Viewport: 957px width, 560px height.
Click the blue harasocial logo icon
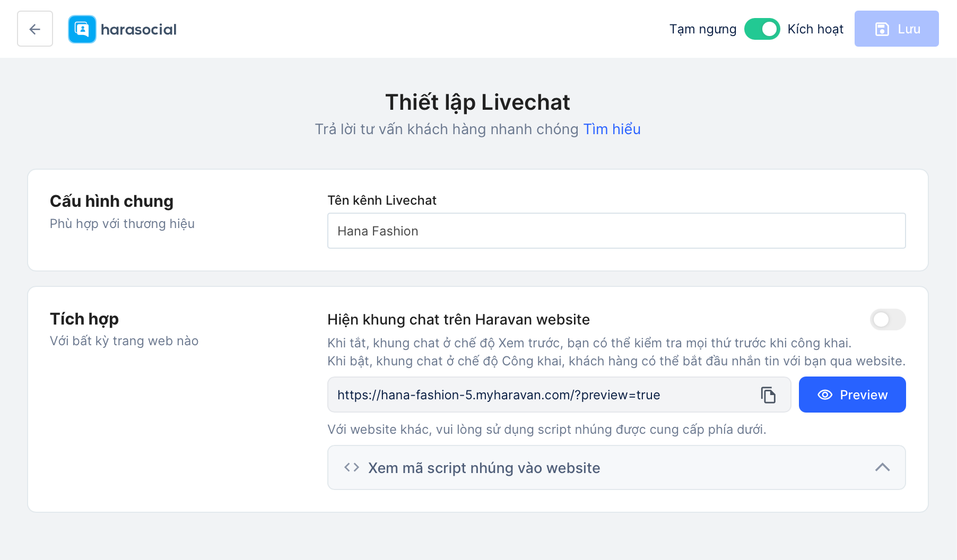(x=82, y=29)
